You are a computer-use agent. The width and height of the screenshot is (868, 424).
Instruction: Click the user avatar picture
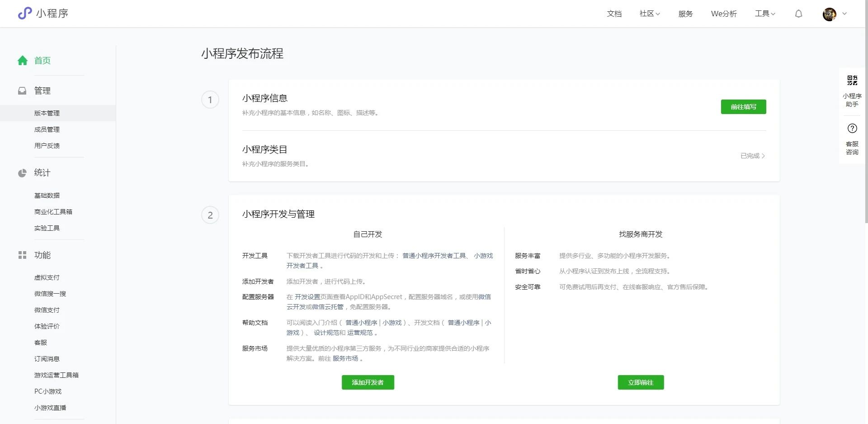pos(830,14)
